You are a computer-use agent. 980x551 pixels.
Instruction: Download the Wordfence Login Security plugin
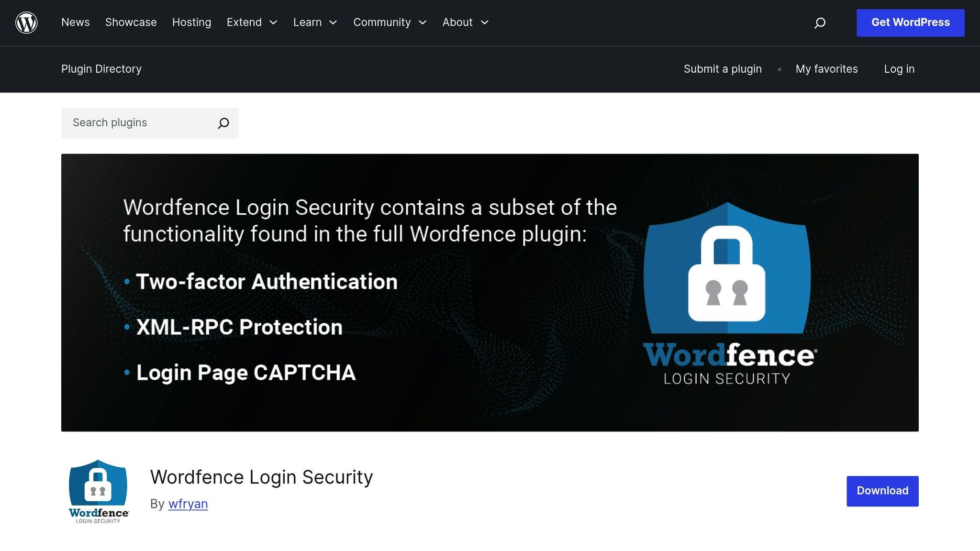(x=882, y=491)
